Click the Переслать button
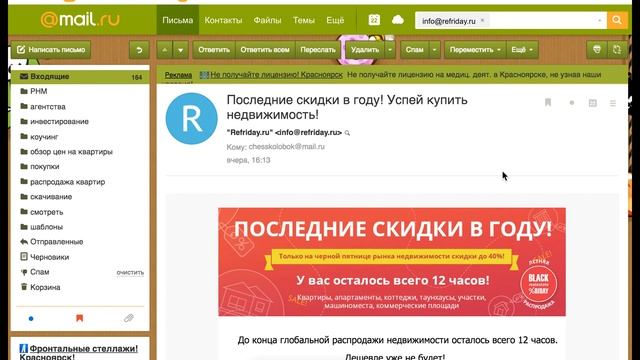 click(x=318, y=50)
